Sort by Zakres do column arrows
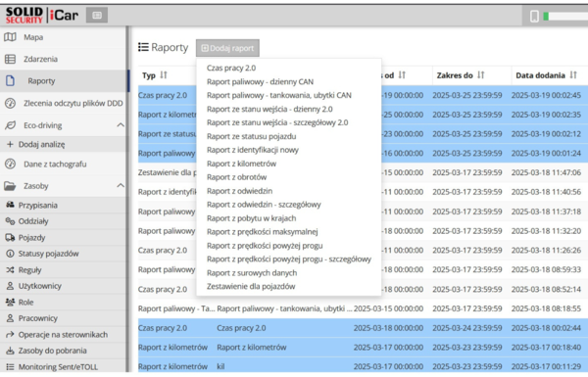 coord(481,75)
